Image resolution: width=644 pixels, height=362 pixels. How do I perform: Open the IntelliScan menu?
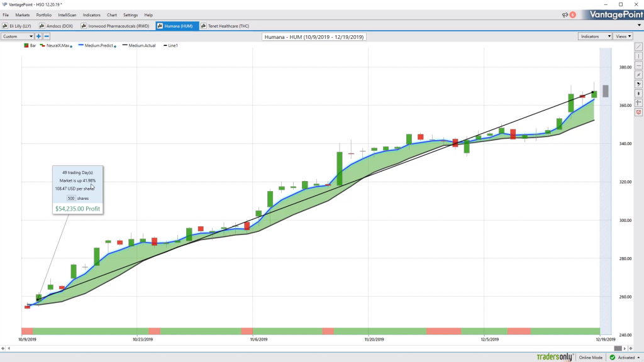tap(67, 15)
